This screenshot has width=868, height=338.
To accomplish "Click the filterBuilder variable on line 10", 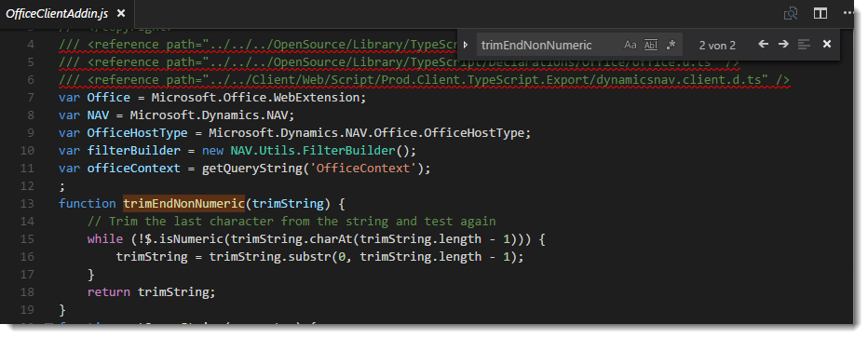I will 133,151.
